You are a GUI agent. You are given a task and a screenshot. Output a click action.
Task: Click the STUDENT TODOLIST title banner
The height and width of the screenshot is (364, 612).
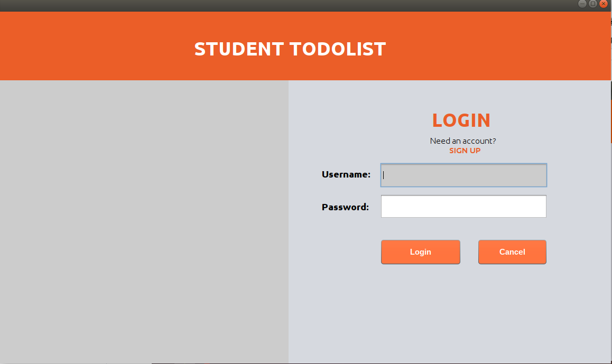tap(290, 49)
